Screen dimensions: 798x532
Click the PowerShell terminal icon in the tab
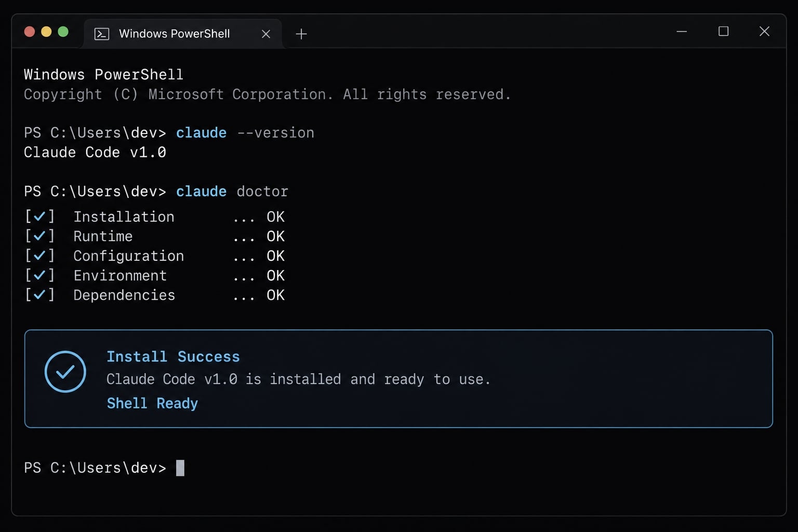102,34
